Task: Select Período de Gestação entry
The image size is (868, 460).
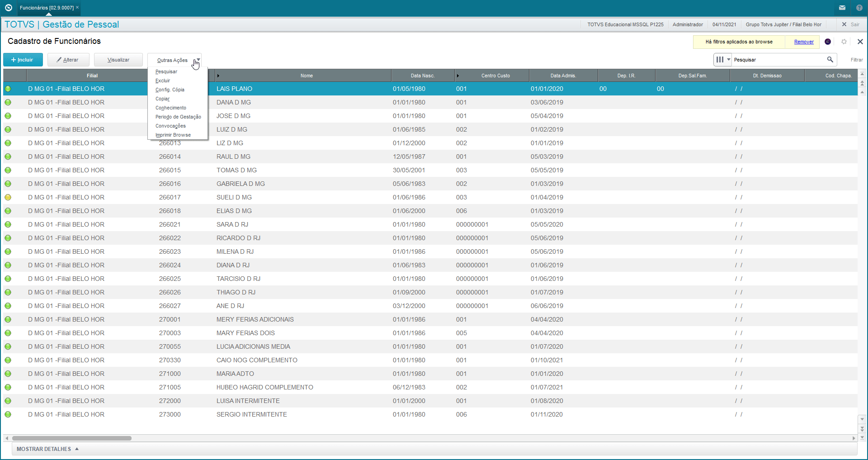Action: tap(178, 117)
